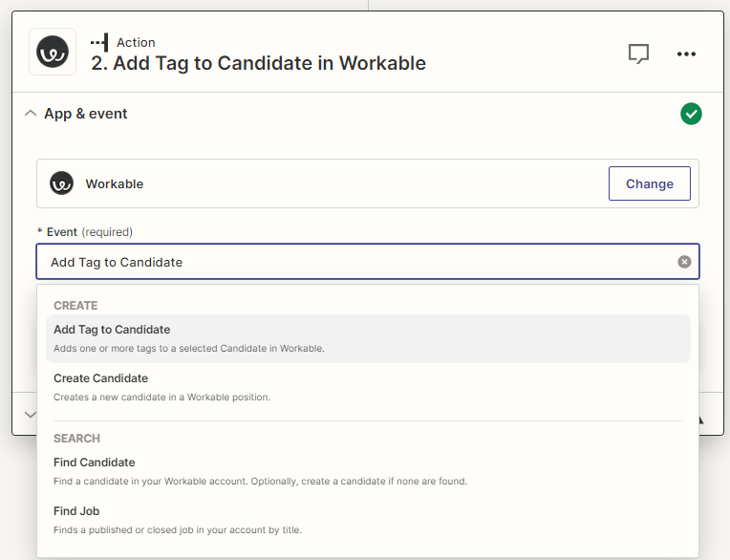Click inside the Event dropdown field
The image size is (730, 560).
[354, 262]
